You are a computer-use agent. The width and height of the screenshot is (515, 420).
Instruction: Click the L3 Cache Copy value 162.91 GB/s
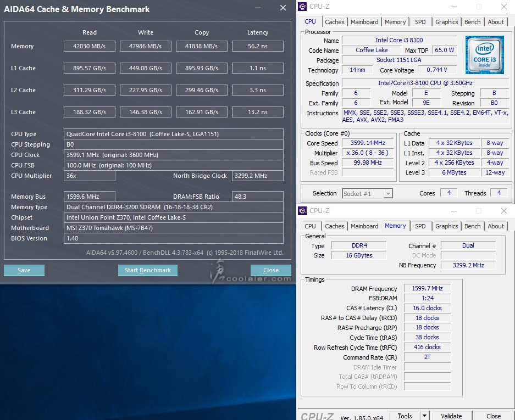pos(202,112)
